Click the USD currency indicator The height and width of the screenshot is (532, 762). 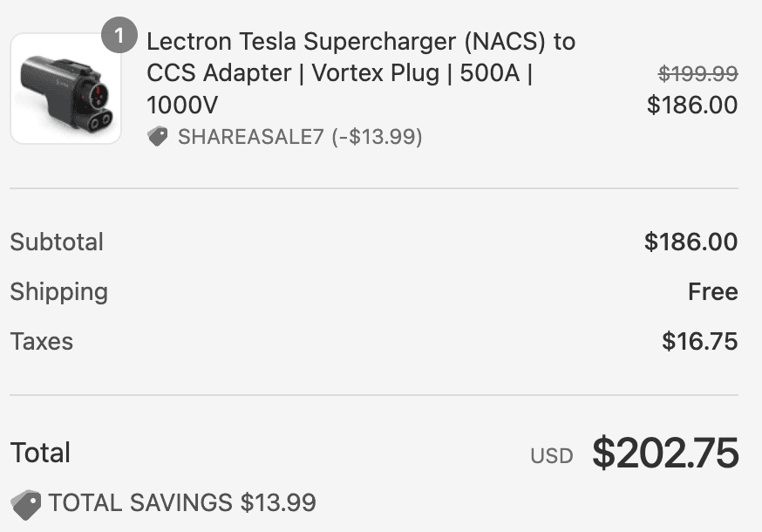(552, 456)
